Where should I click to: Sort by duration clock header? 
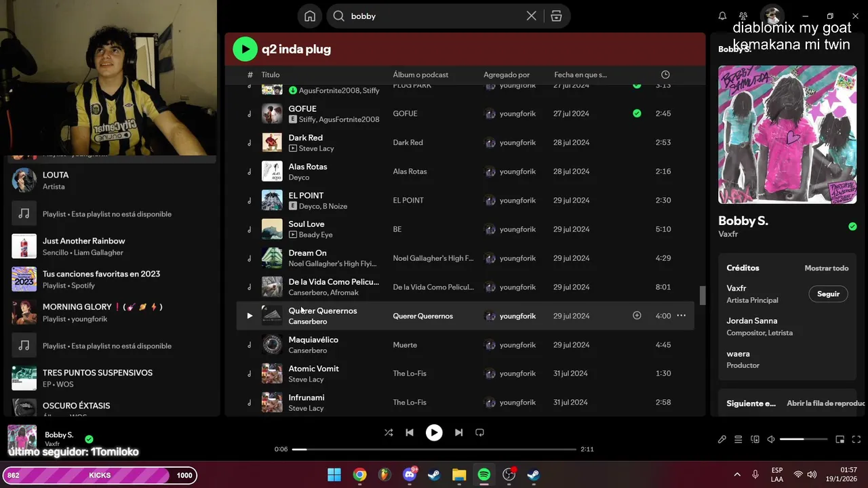[665, 75]
